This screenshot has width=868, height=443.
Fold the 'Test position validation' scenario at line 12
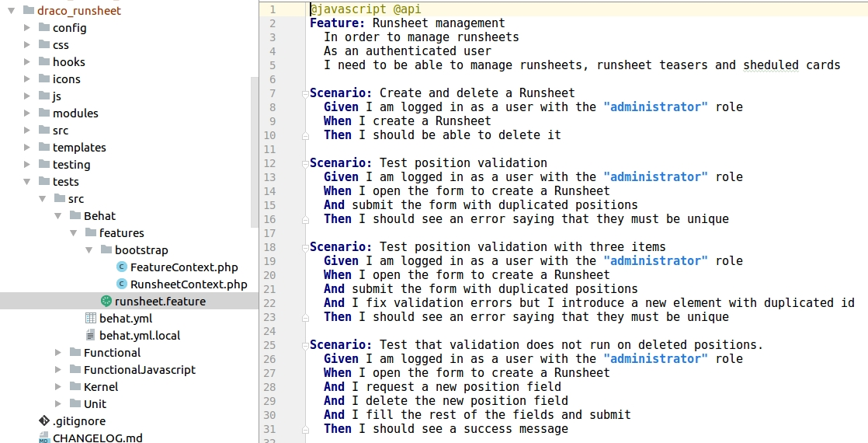coord(305,163)
